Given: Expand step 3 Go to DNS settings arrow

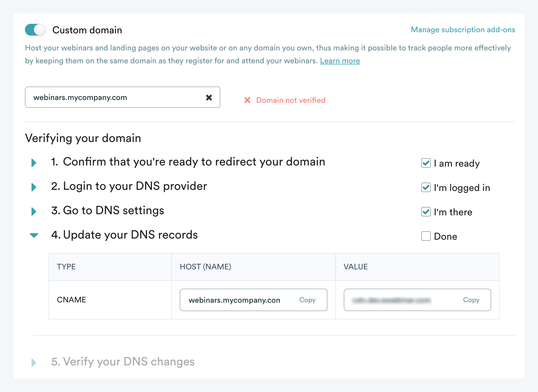Looking at the screenshot, I should [34, 211].
